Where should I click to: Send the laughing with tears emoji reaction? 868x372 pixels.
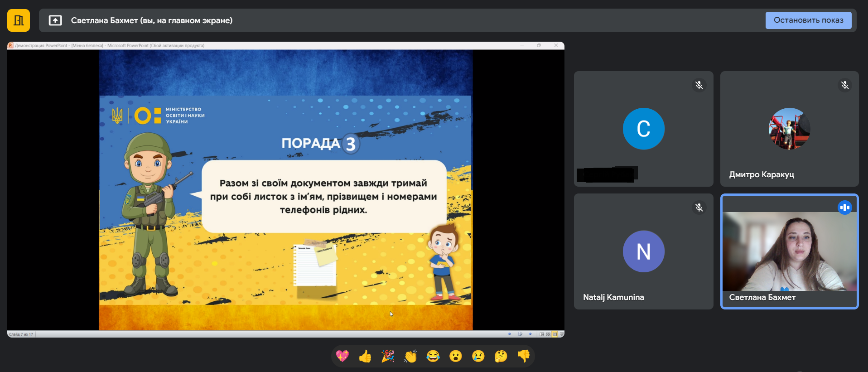point(433,356)
